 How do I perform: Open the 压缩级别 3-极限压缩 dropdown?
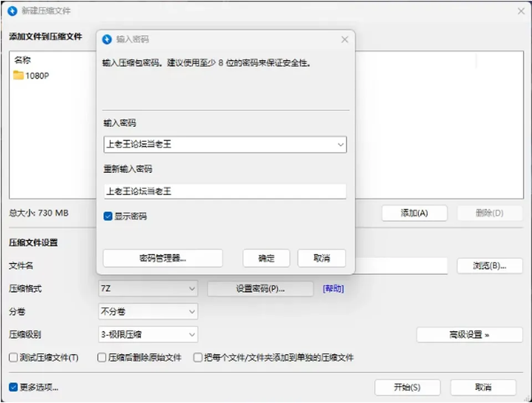[x=149, y=334]
